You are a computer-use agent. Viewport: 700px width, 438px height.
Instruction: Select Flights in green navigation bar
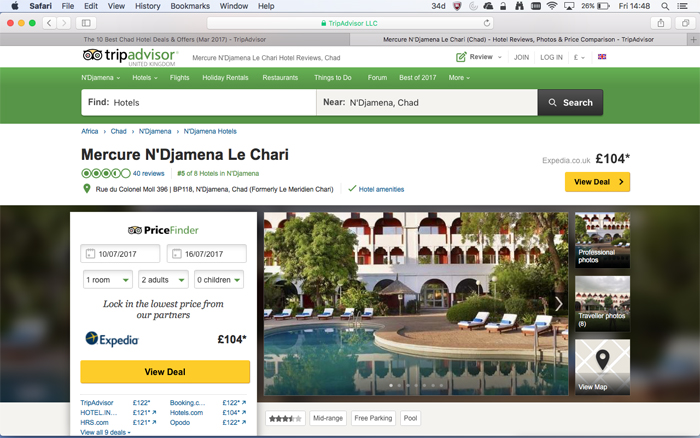point(179,78)
